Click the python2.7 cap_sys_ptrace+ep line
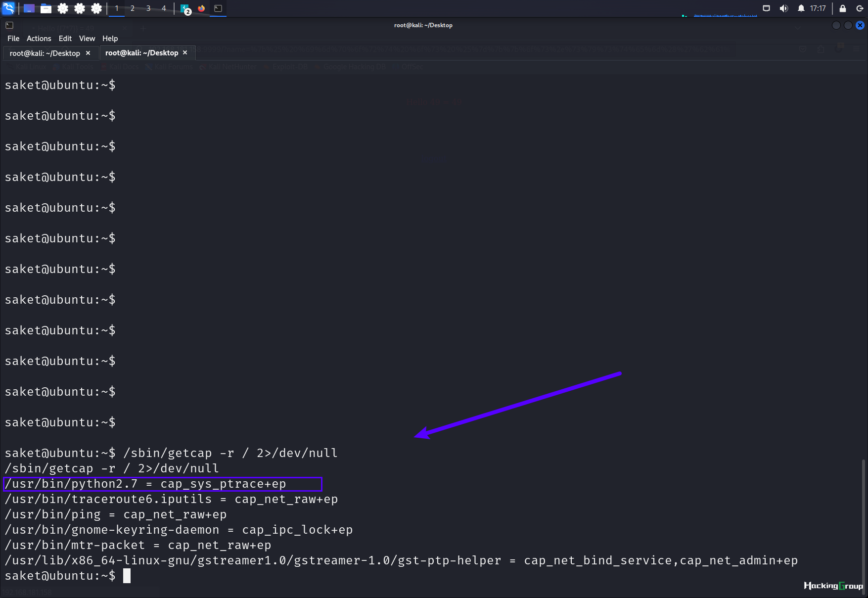The image size is (868, 598). click(x=145, y=484)
